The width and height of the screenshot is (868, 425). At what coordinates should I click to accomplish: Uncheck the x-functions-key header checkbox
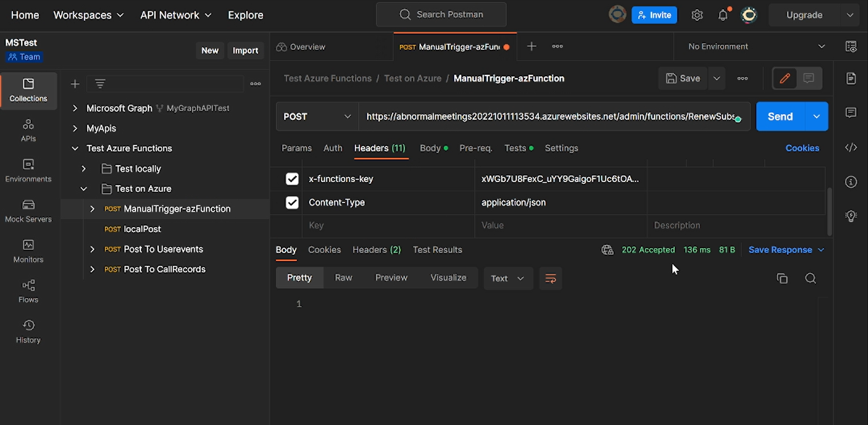[x=292, y=179]
